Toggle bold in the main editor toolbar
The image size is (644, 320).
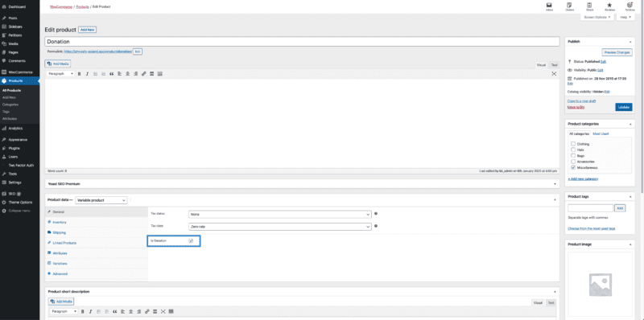pyautogui.click(x=79, y=74)
